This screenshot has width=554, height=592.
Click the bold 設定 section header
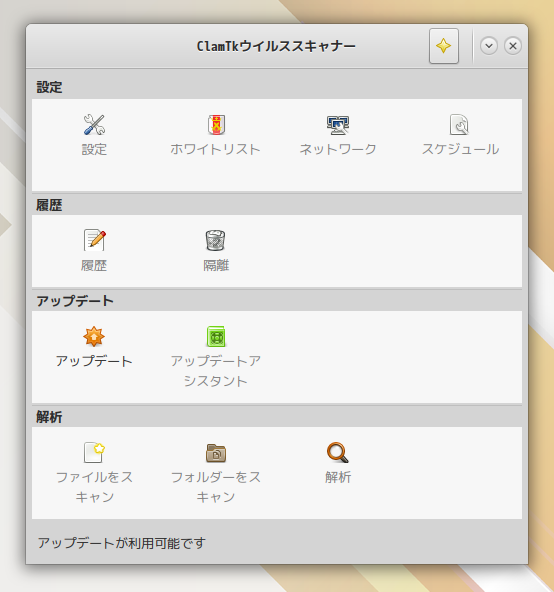(x=49, y=87)
